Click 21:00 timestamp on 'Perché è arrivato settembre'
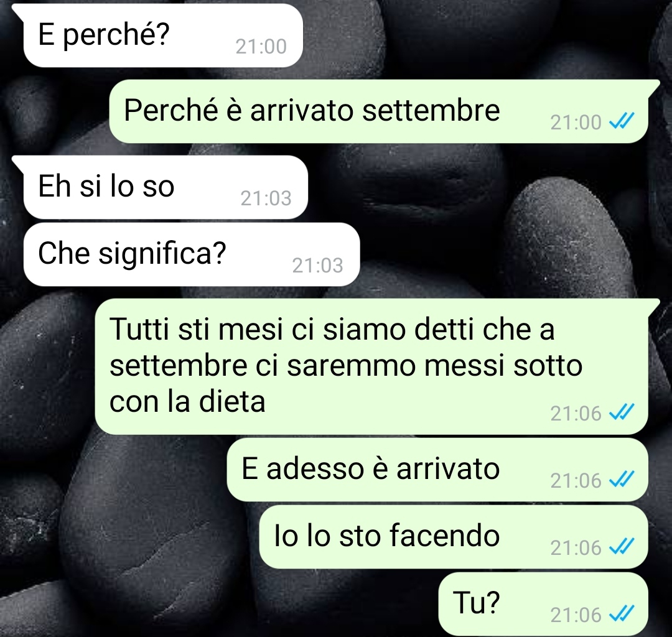Viewport: 672px width, 637px height. 576,123
